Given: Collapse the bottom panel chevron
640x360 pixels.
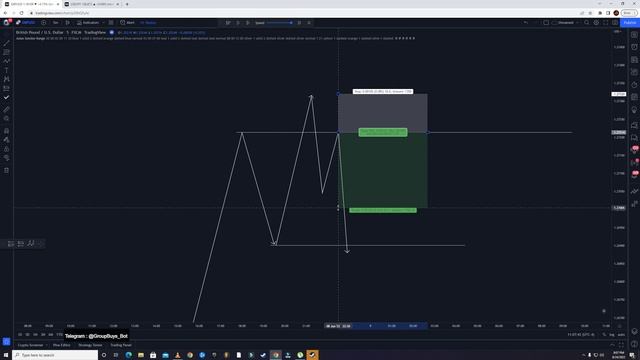Looking at the screenshot, I should tap(612, 345).
